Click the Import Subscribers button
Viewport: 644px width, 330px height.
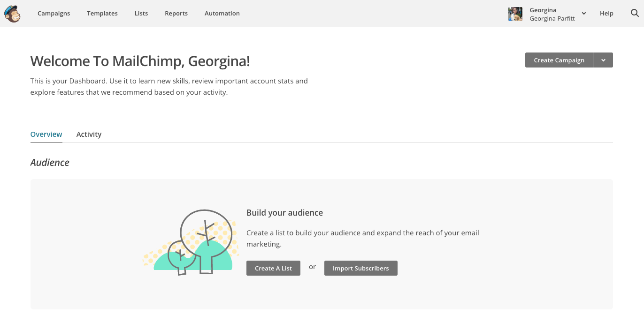click(361, 268)
